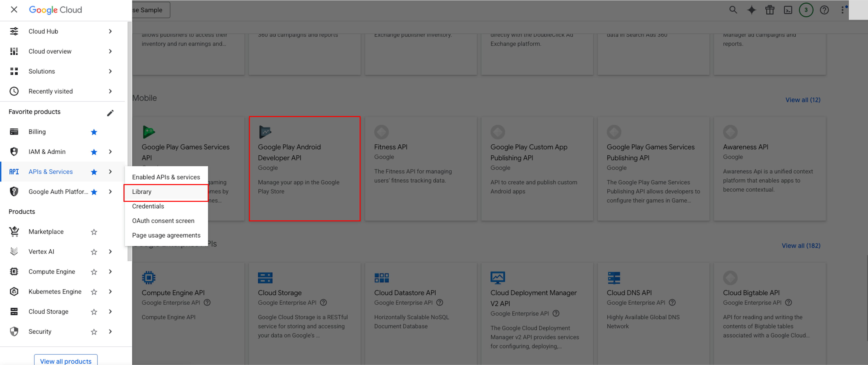Open notifications badge showing 3
The width and height of the screenshot is (868, 365).
(806, 10)
